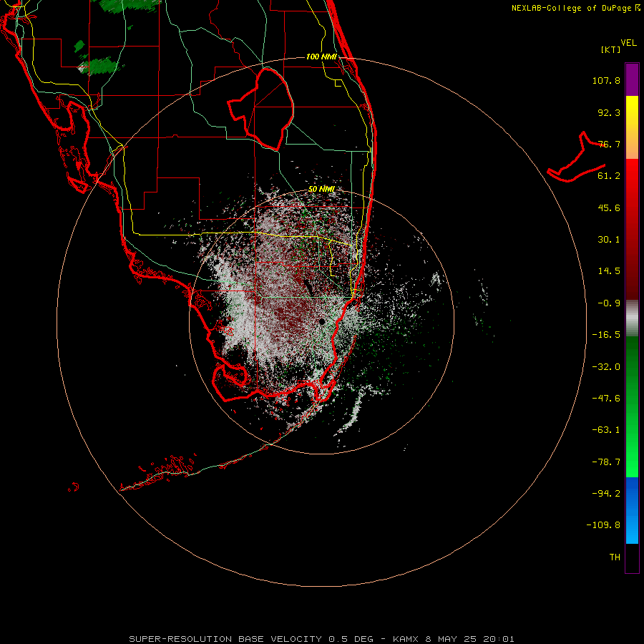The height and width of the screenshot is (644, 644).
Task: Click the 45.6 velocity scale value
Action: 609,208
